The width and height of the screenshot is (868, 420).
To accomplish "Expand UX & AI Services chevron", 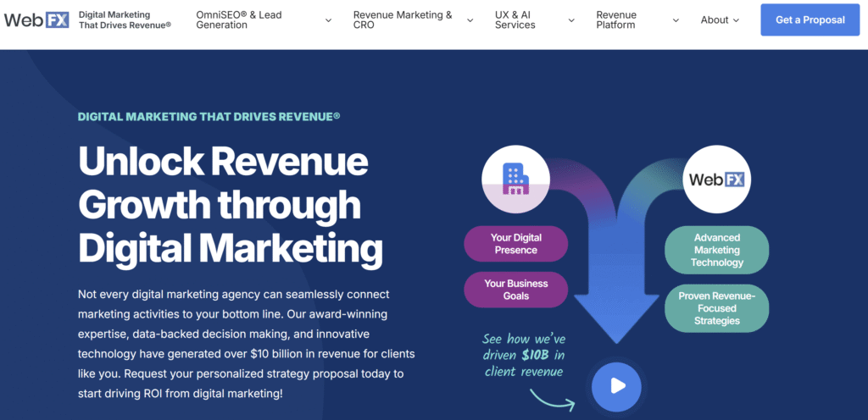I will click(x=571, y=20).
